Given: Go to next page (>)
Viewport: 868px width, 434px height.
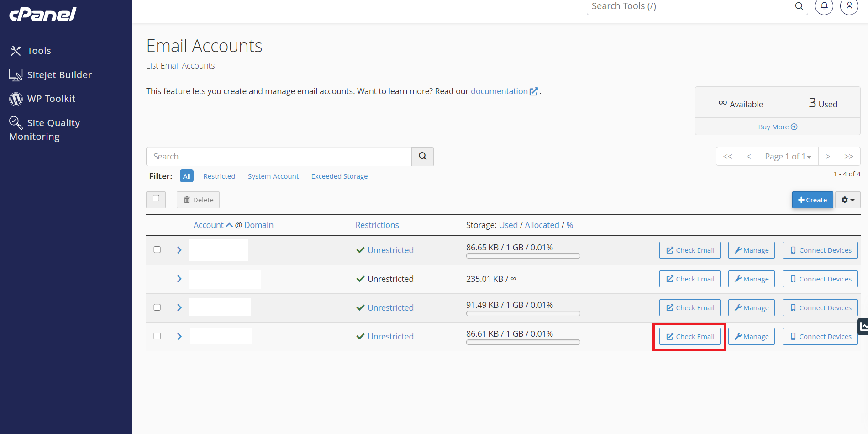Looking at the screenshot, I should pos(828,156).
